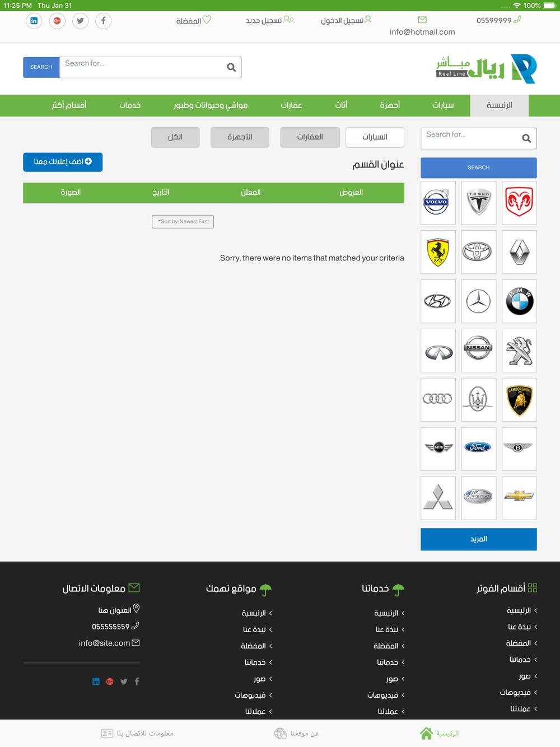Open footer LinkedIn icon under contact info

96,681
